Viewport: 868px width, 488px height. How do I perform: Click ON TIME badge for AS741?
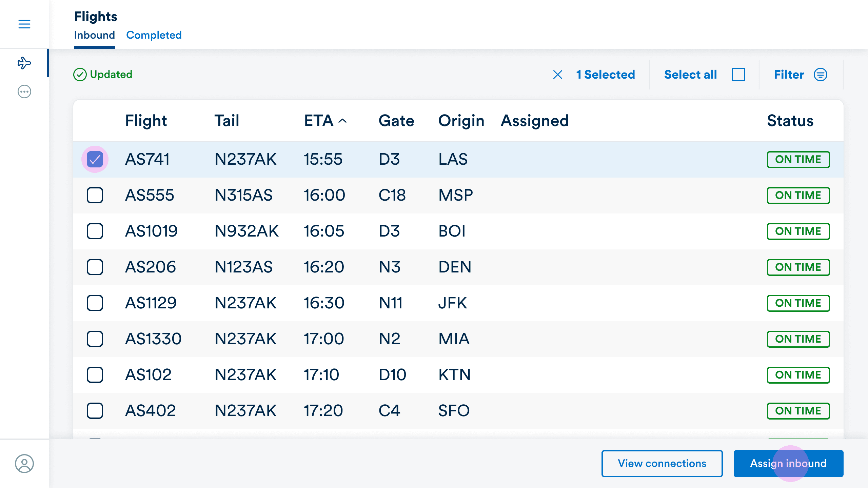pos(798,159)
